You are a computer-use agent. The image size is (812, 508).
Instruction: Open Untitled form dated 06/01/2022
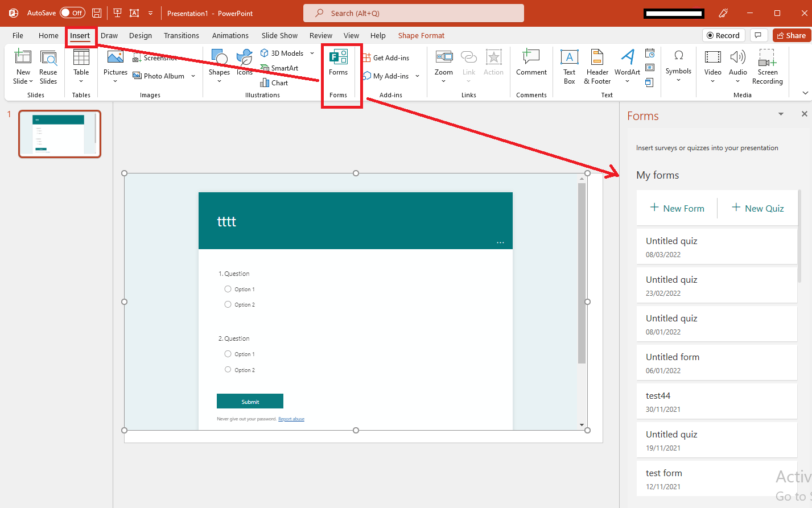[716, 362]
